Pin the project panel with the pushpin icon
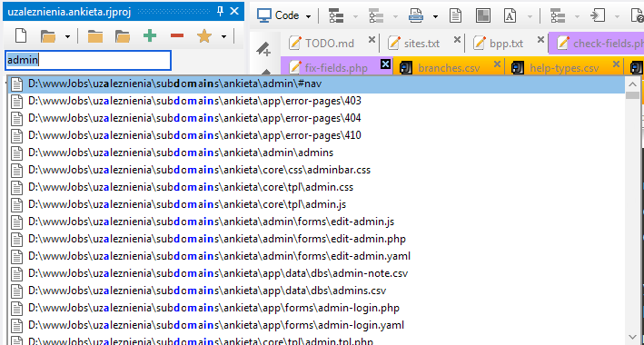Screen dimensions: 644x345 (220, 11)
